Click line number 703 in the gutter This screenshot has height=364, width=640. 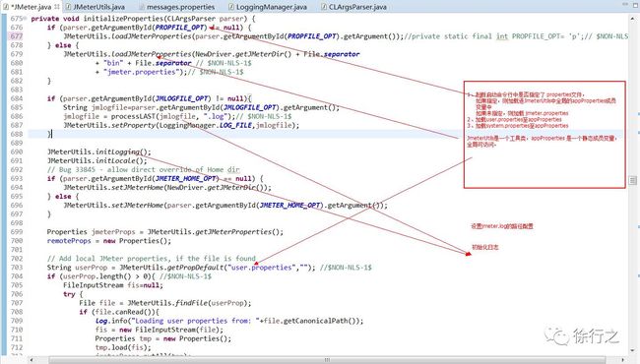(x=17, y=268)
